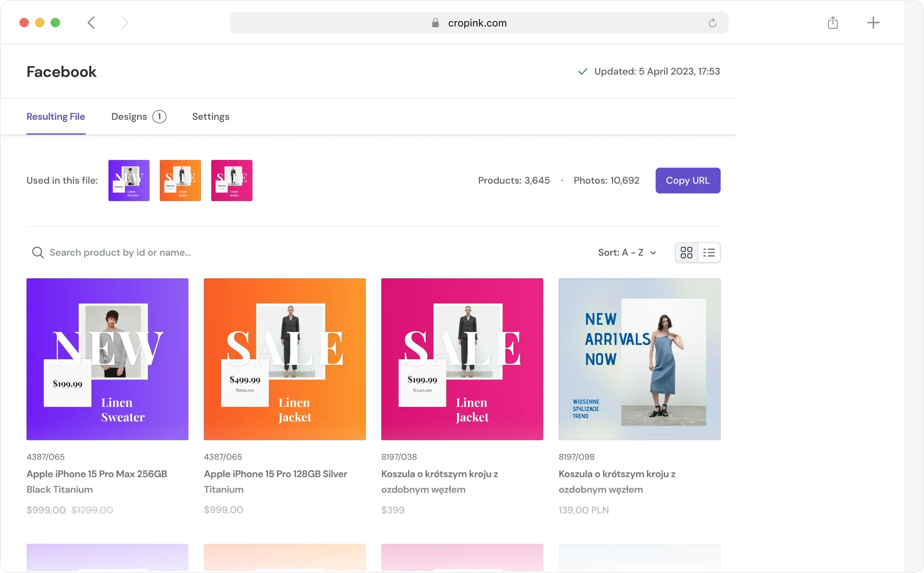The height and width of the screenshot is (573, 924).
Task: Switch to grid view layout
Action: click(686, 253)
